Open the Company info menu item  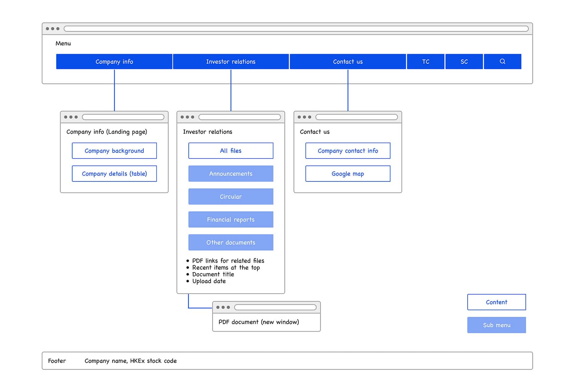(114, 62)
